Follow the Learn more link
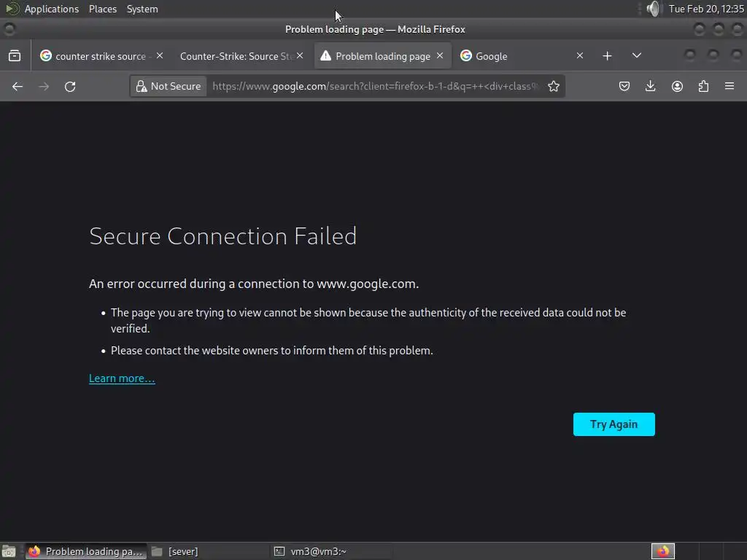The image size is (747, 560). click(x=122, y=378)
